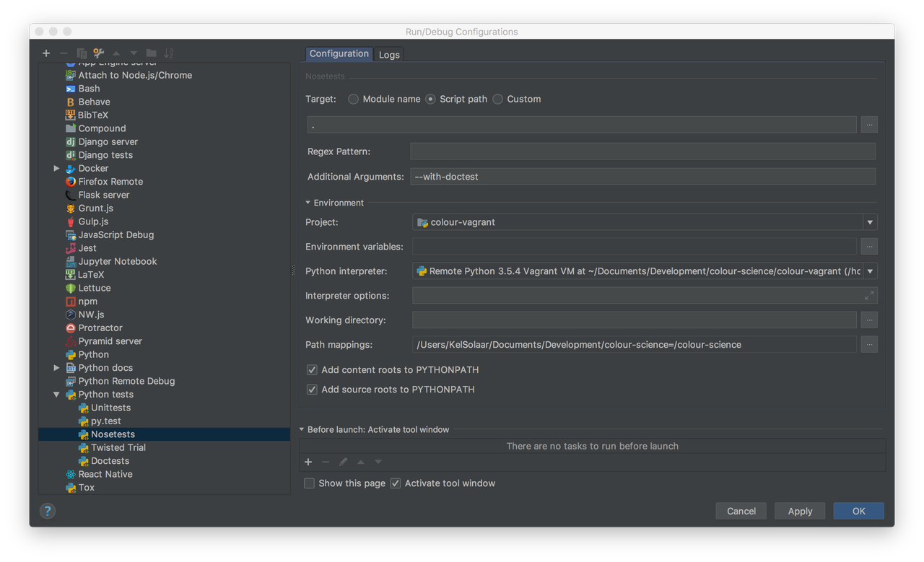Open Edit Defaults wrench icon
This screenshot has height=562, width=924.
click(x=99, y=53)
